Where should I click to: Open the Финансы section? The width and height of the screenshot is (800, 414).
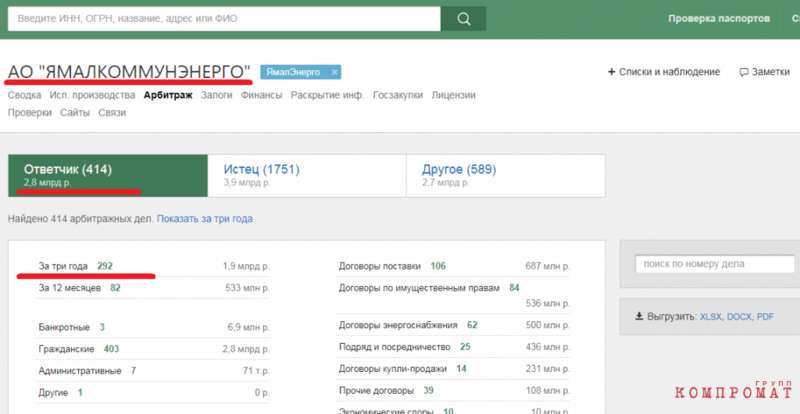pyautogui.click(x=261, y=95)
